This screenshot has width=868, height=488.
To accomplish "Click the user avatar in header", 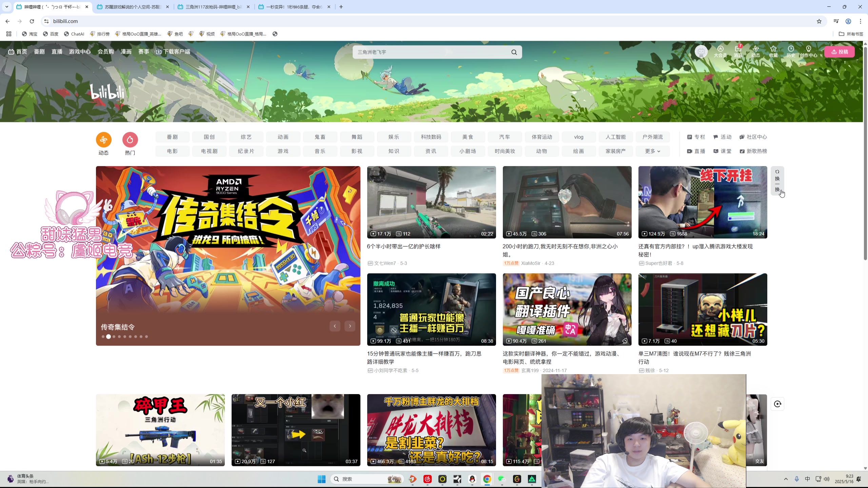I will pos(701,52).
